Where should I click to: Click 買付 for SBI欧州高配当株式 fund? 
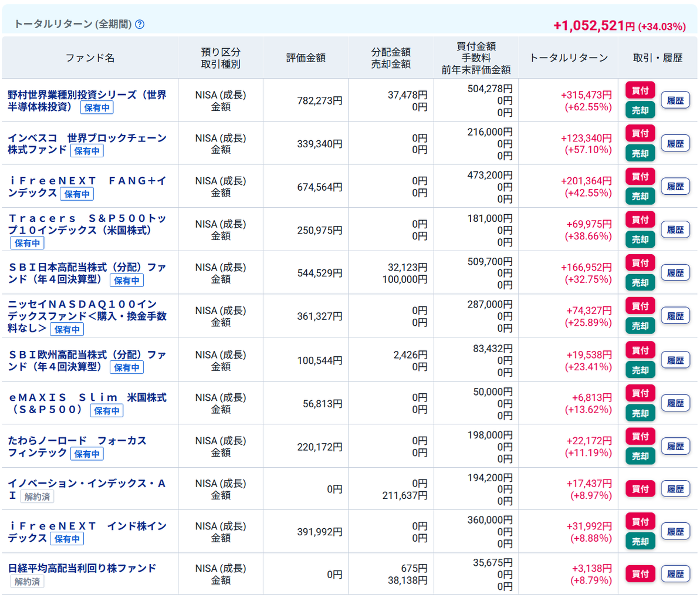[640, 350]
